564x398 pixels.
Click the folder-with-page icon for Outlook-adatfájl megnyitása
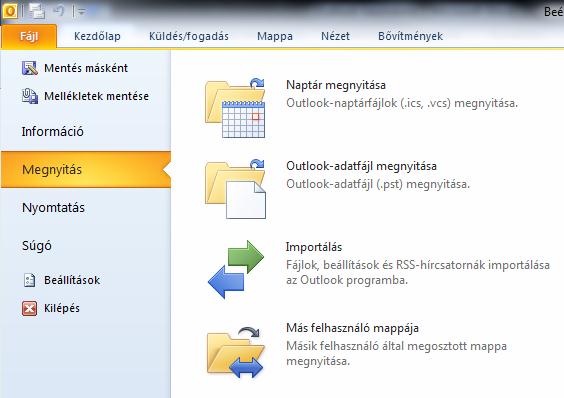click(235, 189)
